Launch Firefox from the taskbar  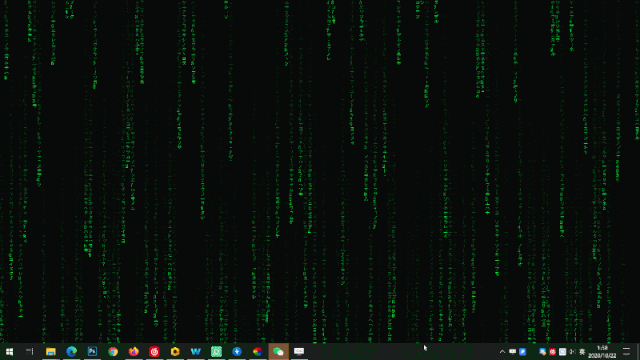click(133, 351)
